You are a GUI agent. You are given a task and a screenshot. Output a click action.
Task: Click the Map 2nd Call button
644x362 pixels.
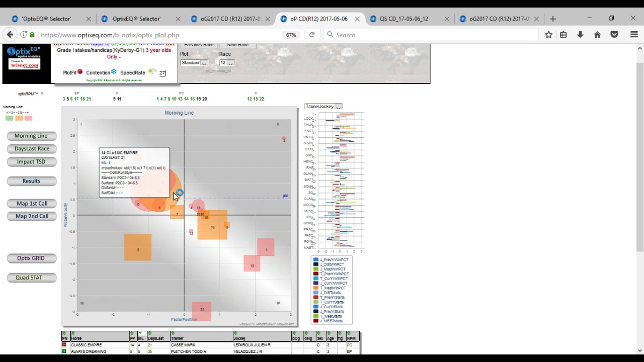tap(31, 216)
